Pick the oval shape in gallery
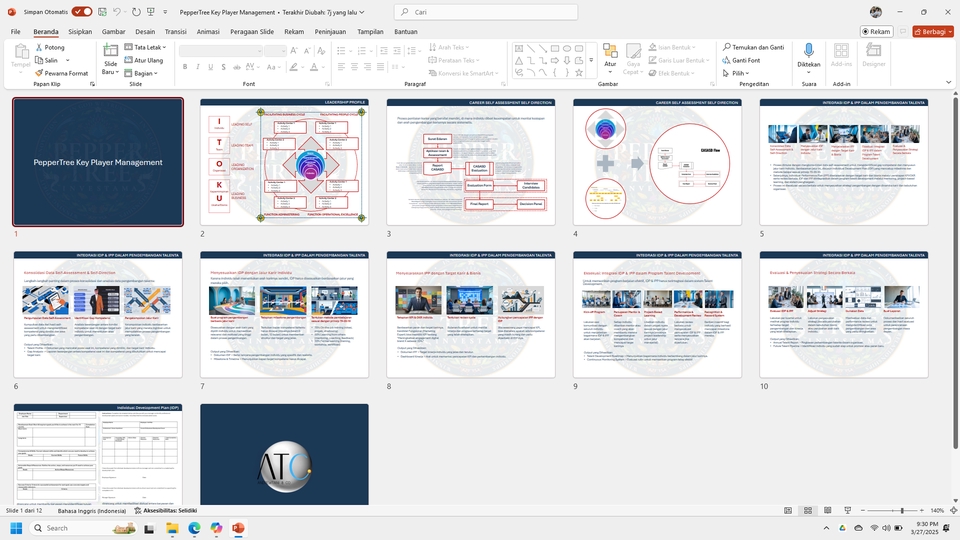The height and width of the screenshot is (540, 960). tap(567, 48)
